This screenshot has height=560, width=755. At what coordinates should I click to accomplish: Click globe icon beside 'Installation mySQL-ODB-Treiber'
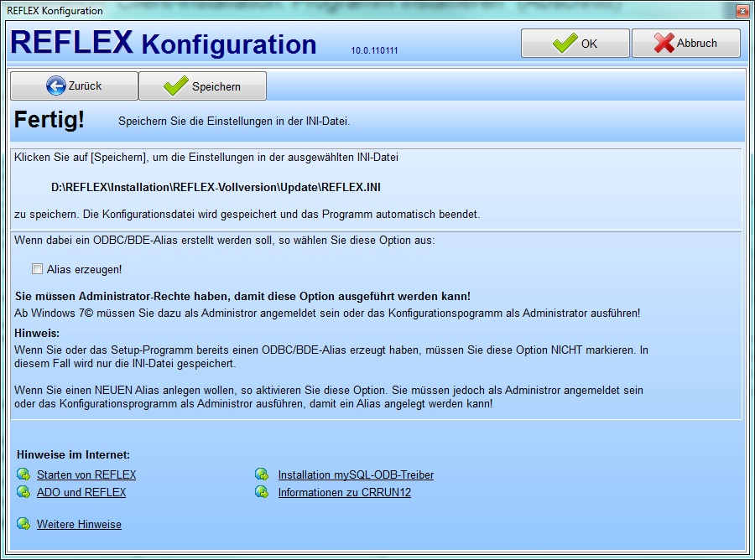click(x=262, y=474)
